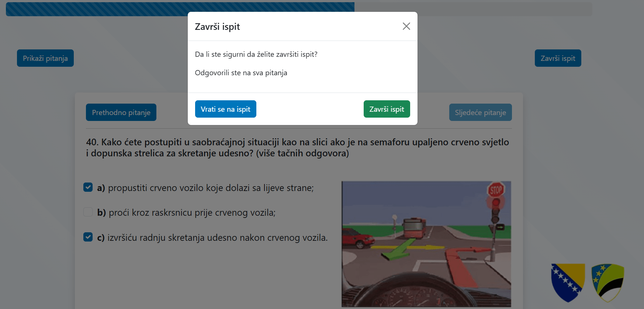Click the Bosnia and Herzegovina coat of arms
The width and height of the screenshot is (644, 309).
tap(568, 282)
